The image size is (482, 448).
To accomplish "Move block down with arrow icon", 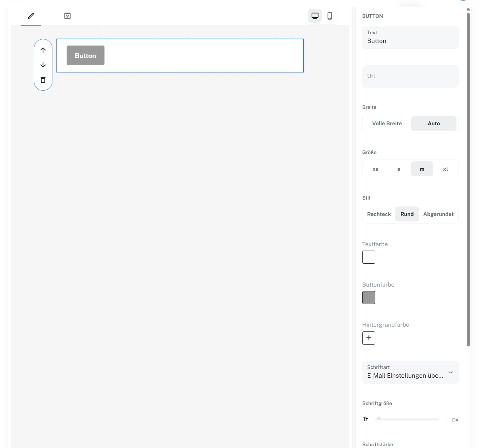I will 43,65.
